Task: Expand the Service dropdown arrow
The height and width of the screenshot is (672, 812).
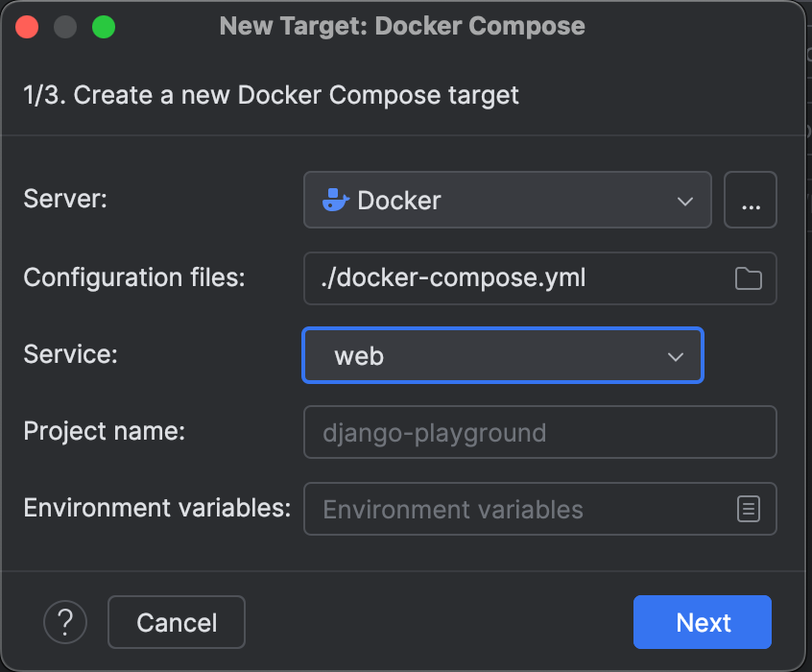Action: point(676,356)
